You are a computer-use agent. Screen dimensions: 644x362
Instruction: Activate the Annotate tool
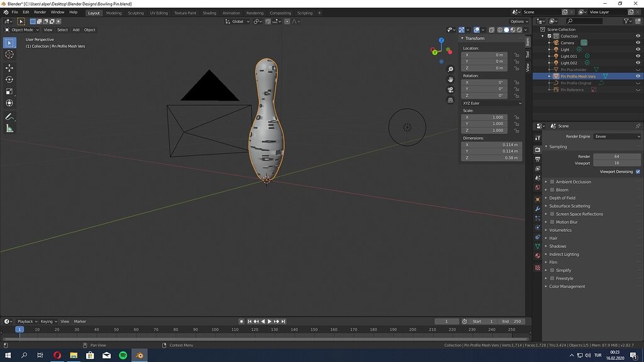pyautogui.click(x=9, y=117)
